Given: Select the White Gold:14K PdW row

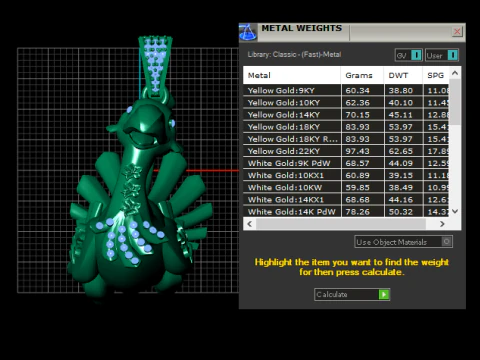Looking at the screenshot, I should point(346,212).
